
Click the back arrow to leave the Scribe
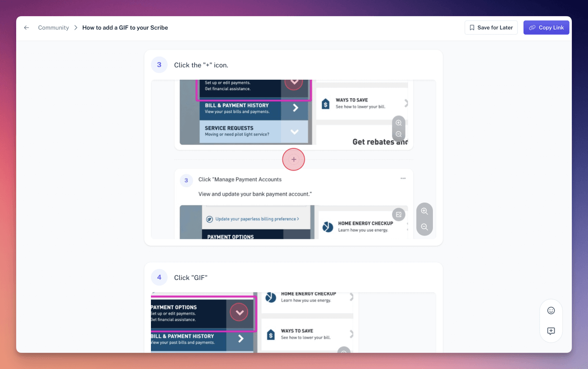click(x=26, y=27)
